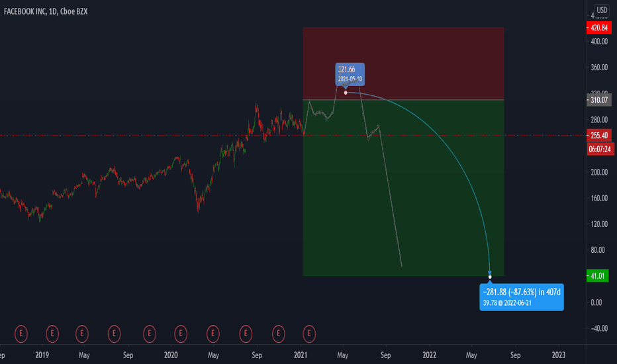Click the -40.00 price axis label

tap(599, 328)
